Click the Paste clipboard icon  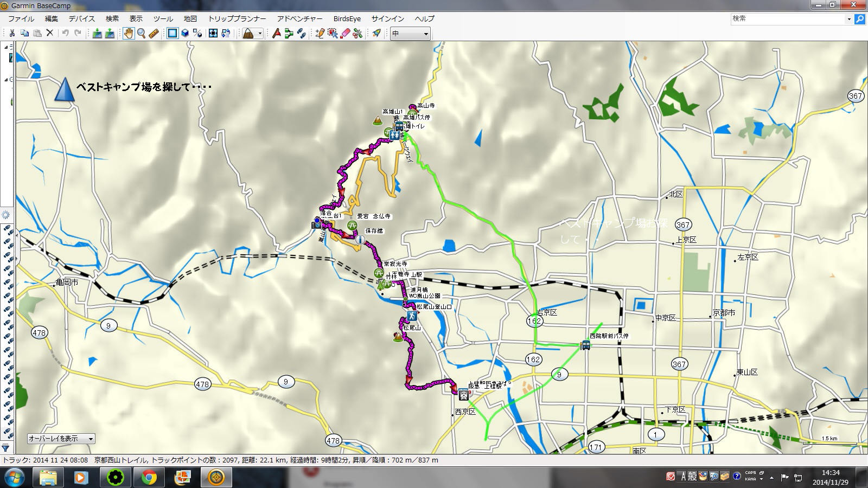point(37,33)
